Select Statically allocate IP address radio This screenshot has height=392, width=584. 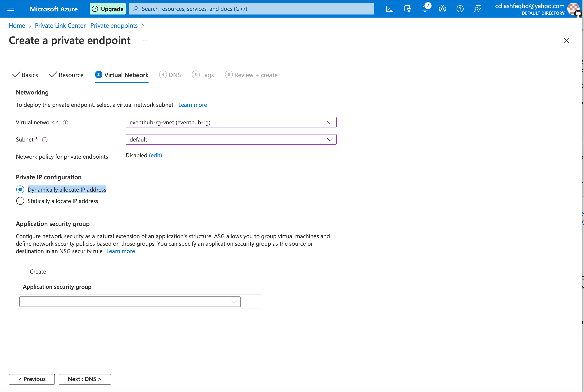coord(20,201)
